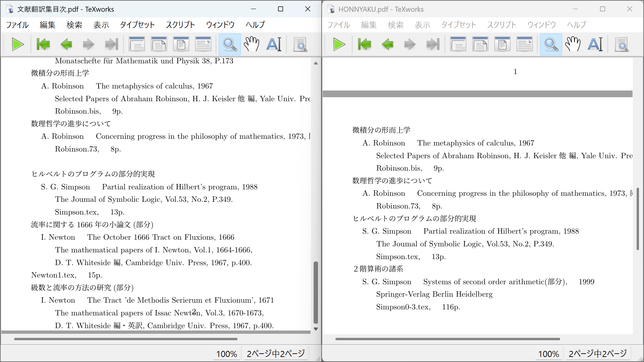Open 編集 menu in HONNYAKU window
Image resolution: width=644 pixels, height=362 pixels.
click(369, 25)
